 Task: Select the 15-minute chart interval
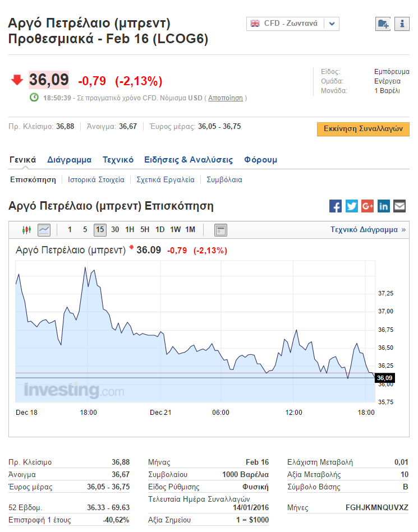coord(100,229)
